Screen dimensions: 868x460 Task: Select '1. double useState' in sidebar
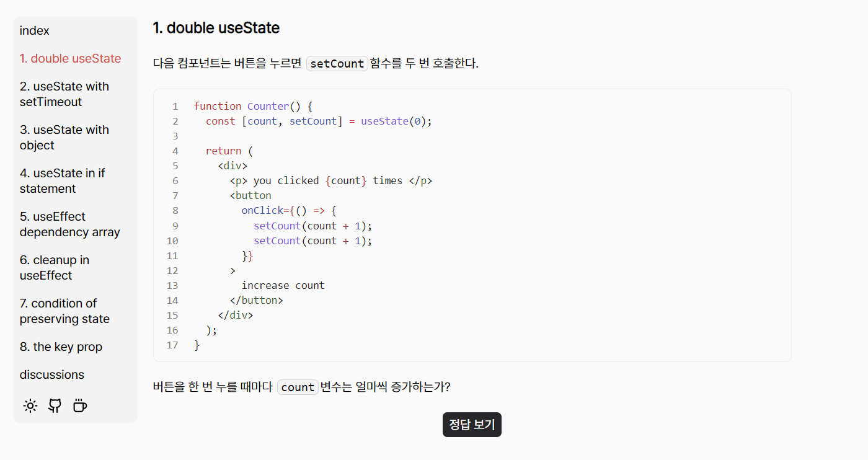[70, 58]
